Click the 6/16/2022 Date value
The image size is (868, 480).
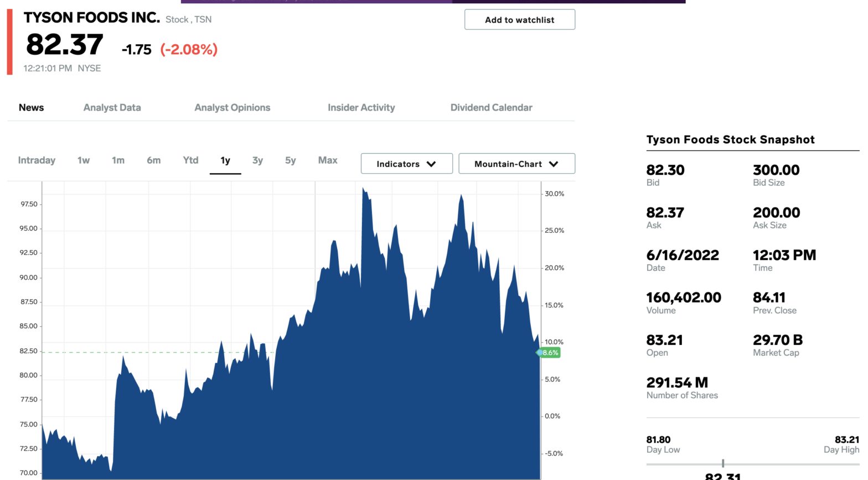[683, 255]
